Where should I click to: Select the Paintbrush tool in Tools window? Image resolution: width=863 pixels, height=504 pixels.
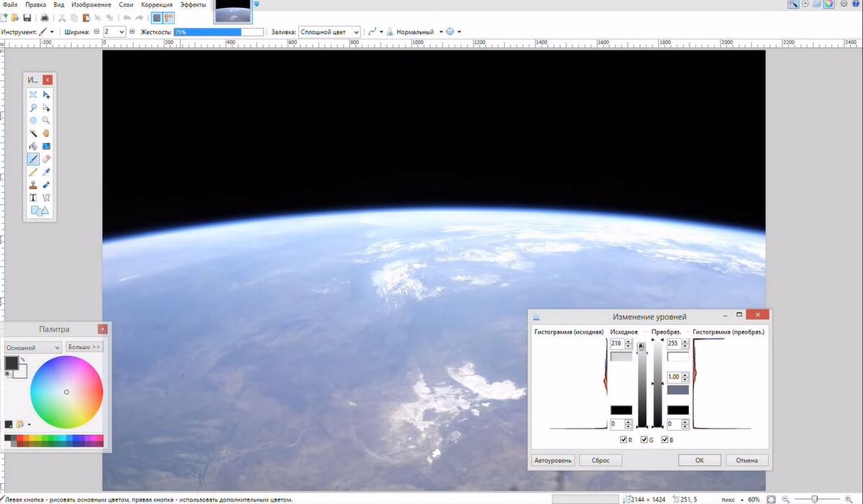point(33,159)
